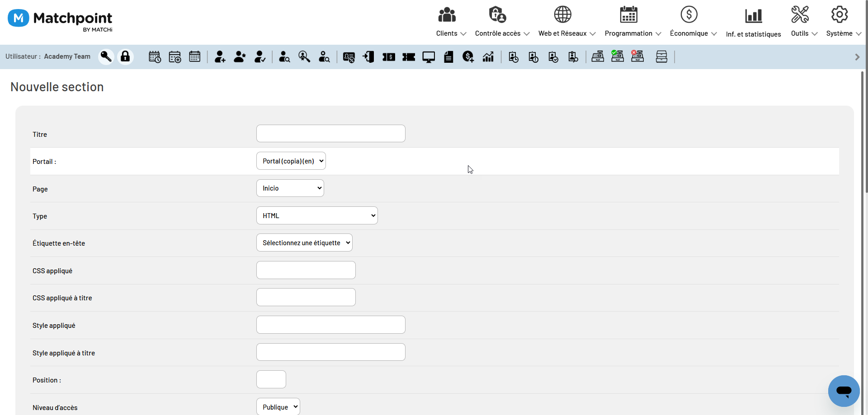Screen dimensions: 868x415
Task: Click the Style appliqué input field
Action: tap(331, 325)
